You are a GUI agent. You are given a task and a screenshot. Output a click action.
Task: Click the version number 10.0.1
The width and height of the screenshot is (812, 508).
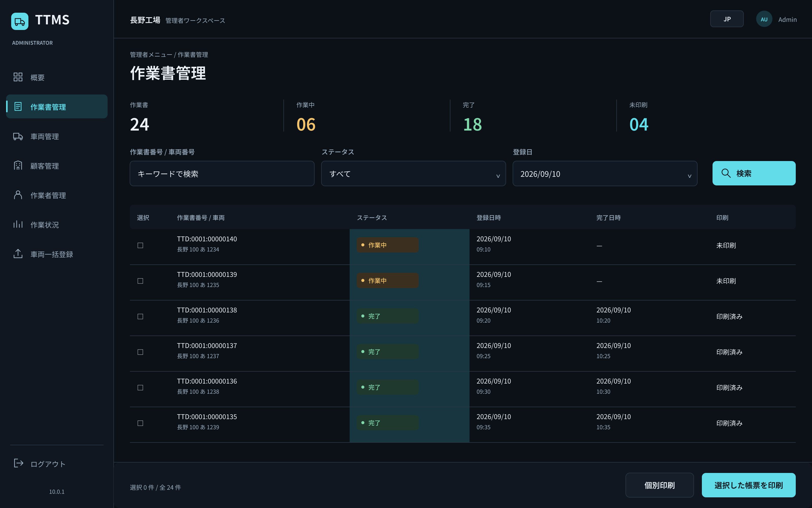[x=57, y=492]
